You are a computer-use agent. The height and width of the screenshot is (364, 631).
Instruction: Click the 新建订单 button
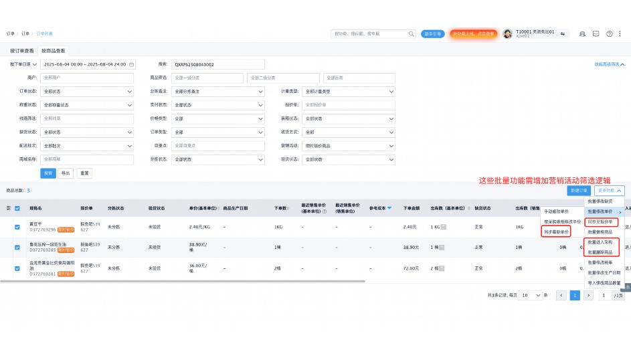(579, 191)
